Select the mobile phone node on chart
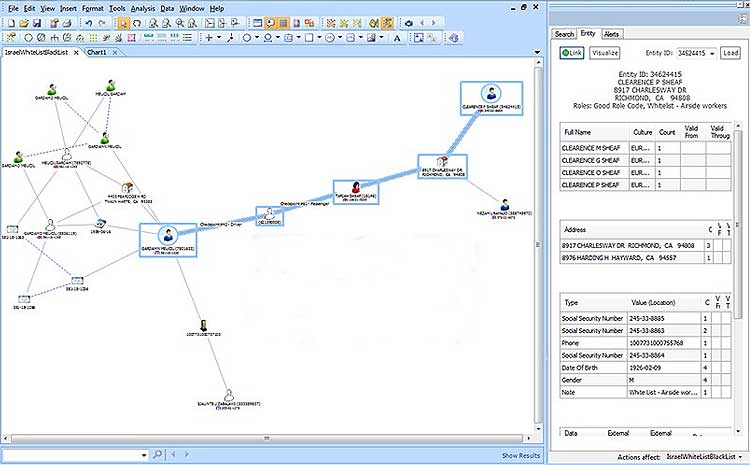 (x=203, y=325)
